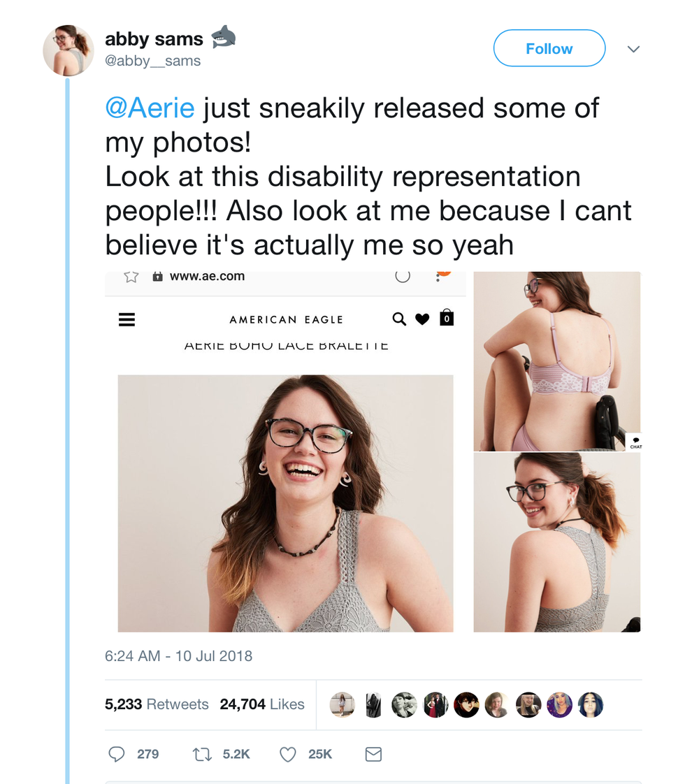Click the reply speech bubble icon
The height and width of the screenshot is (784, 685).
[117, 754]
